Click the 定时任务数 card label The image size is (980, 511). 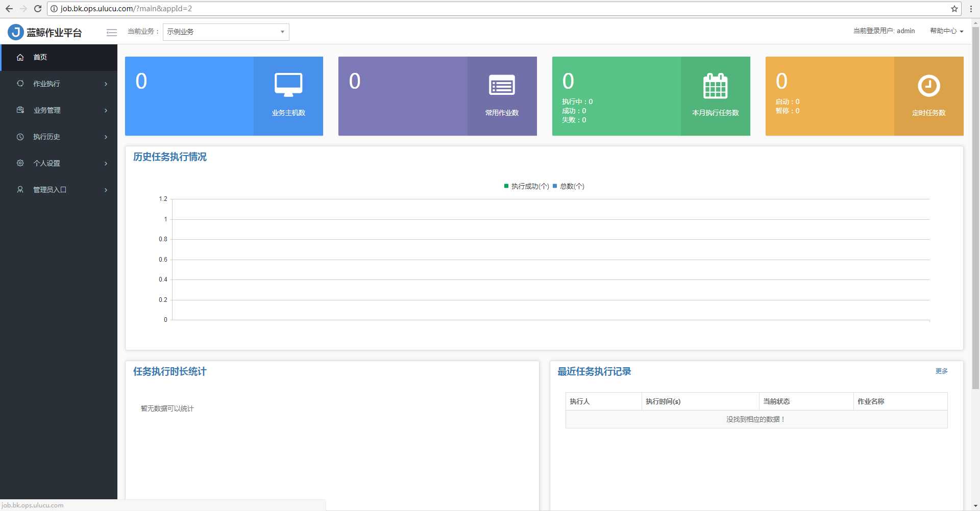click(x=928, y=113)
